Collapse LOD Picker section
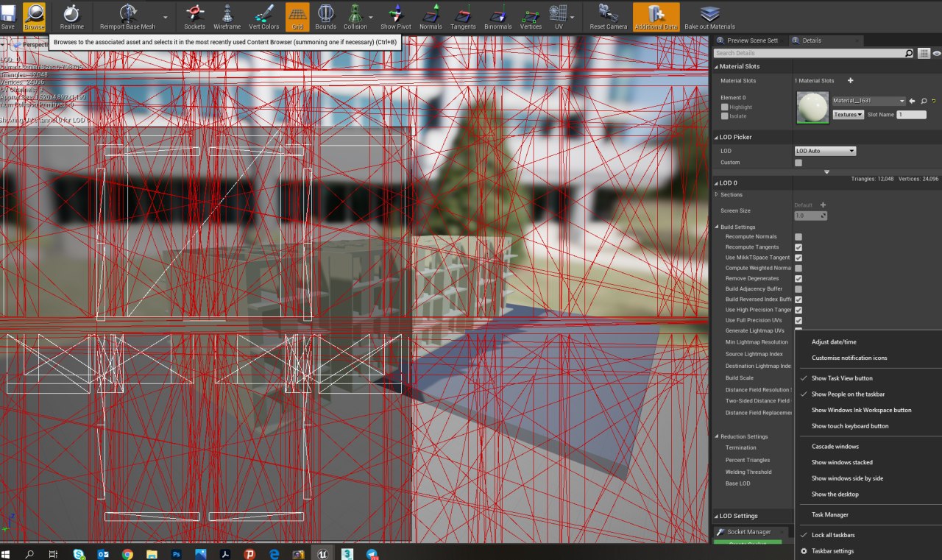Viewport: 942px width, 560px height. point(716,137)
